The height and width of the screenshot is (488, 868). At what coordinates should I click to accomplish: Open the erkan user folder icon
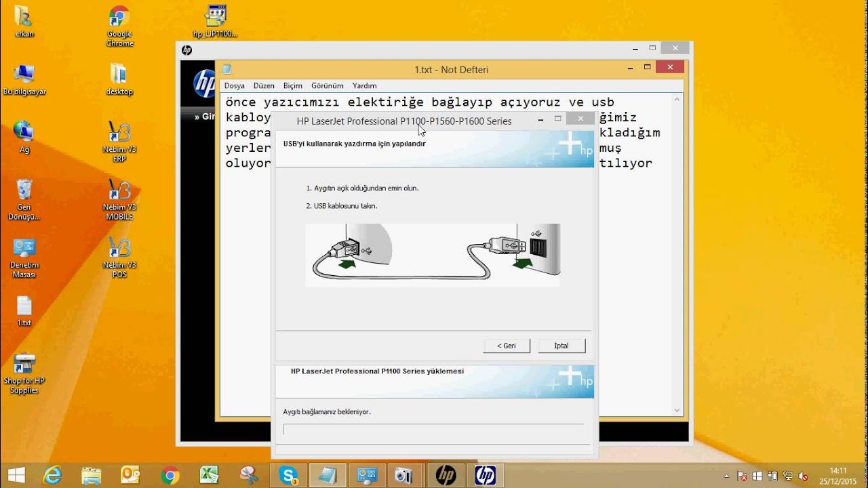coord(24,22)
